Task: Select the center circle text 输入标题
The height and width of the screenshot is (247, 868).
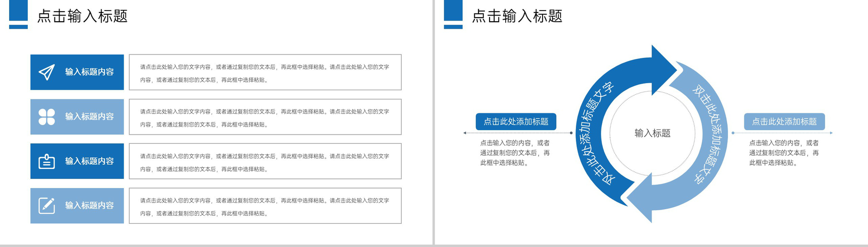Action: click(x=653, y=133)
